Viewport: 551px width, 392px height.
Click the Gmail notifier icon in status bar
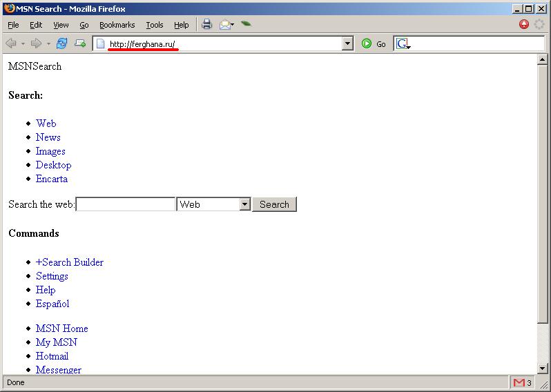pyautogui.click(x=519, y=382)
